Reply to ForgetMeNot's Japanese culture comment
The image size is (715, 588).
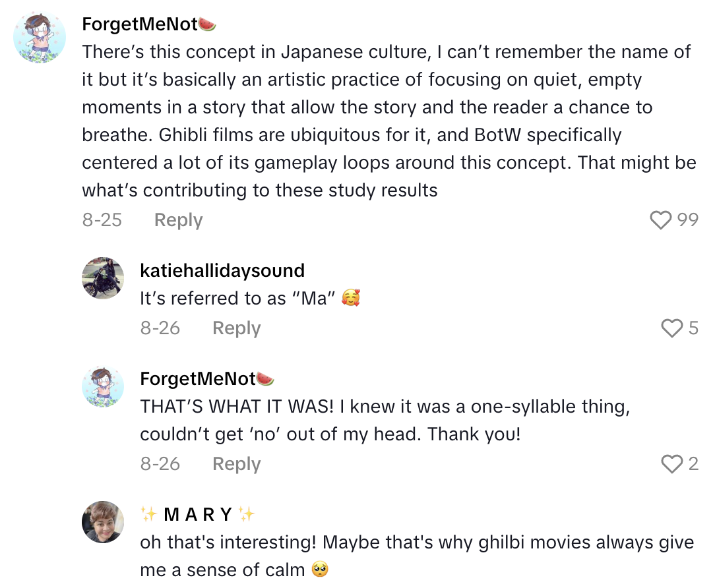pos(178,220)
